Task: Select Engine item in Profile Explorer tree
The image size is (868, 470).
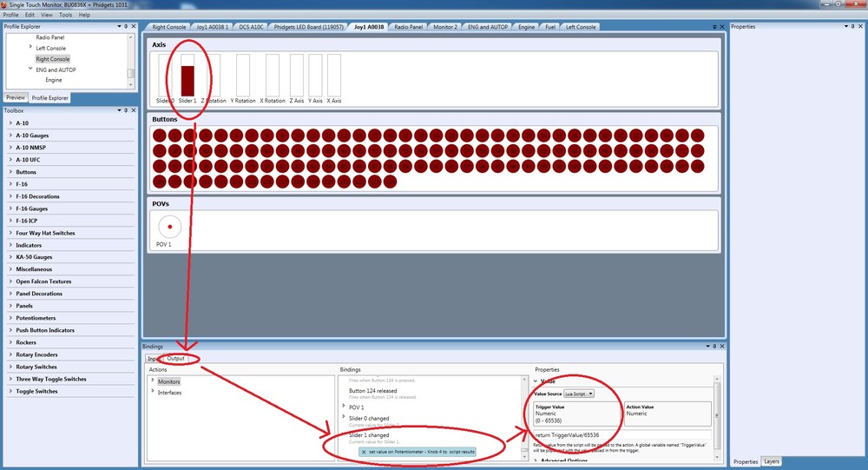Action: pos(54,80)
